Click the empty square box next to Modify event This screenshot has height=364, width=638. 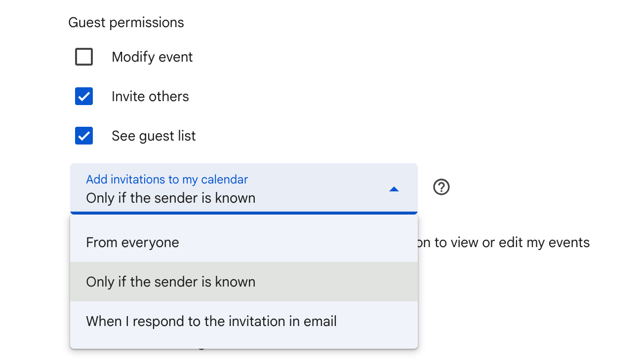pyautogui.click(x=84, y=57)
